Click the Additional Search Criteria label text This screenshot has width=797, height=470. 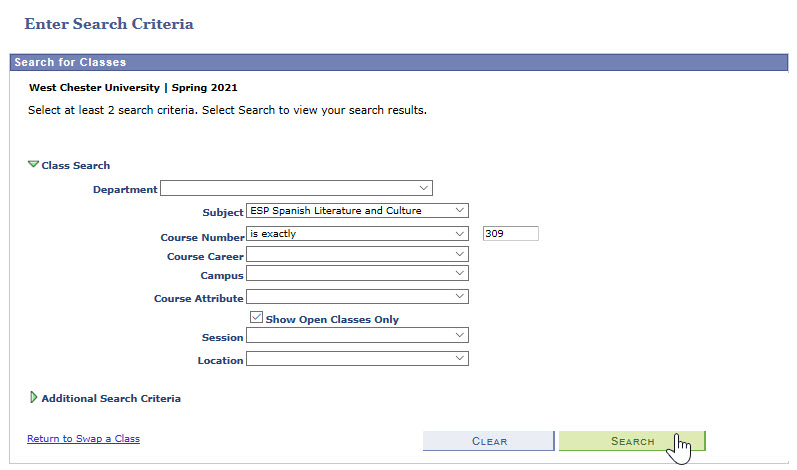[x=111, y=398]
